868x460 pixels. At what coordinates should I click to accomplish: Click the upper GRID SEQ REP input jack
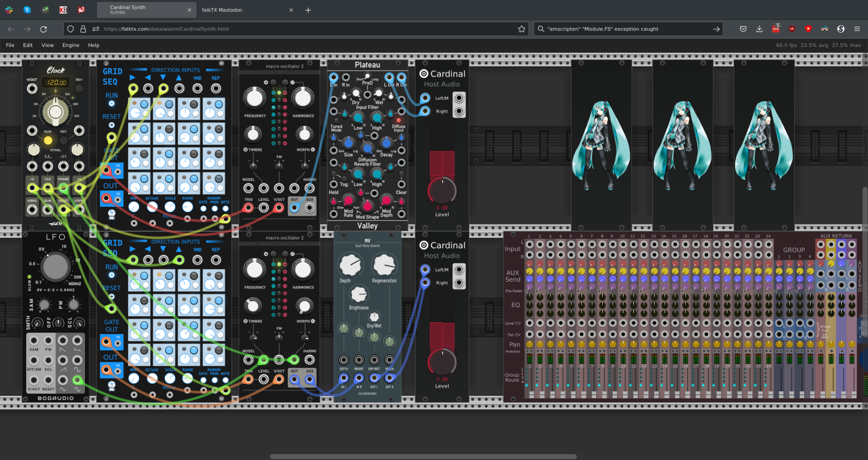click(x=216, y=88)
